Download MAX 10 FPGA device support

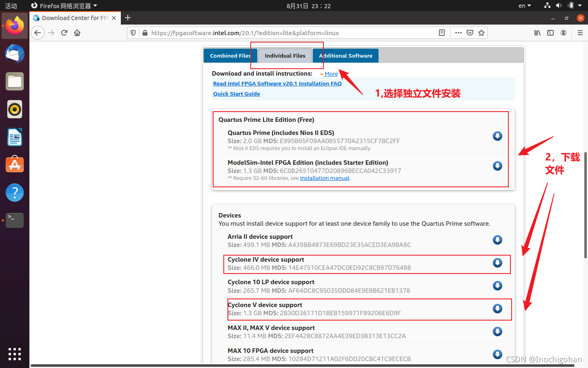tap(497, 355)
